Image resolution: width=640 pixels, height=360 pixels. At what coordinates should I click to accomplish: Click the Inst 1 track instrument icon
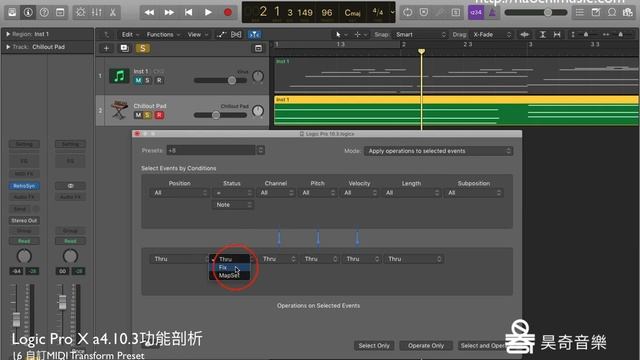tap(119, 76)
